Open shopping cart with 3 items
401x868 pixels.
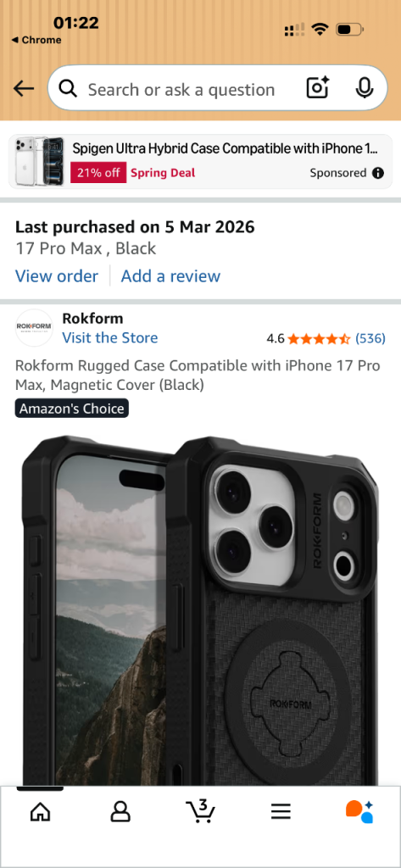point(200,810)
